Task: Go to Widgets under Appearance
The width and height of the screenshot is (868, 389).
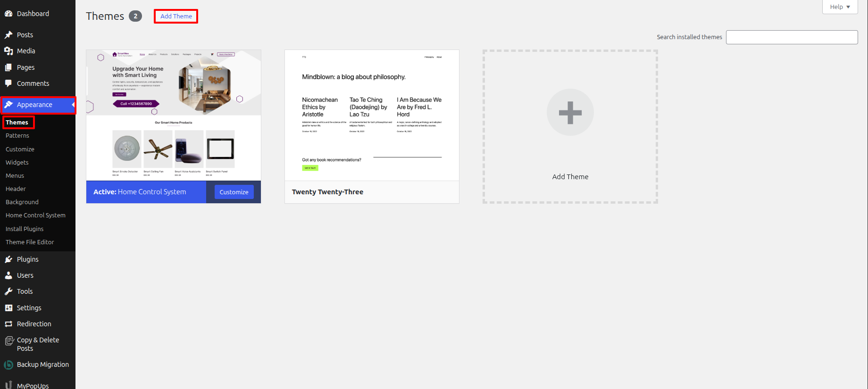Action: pos(17,162)
